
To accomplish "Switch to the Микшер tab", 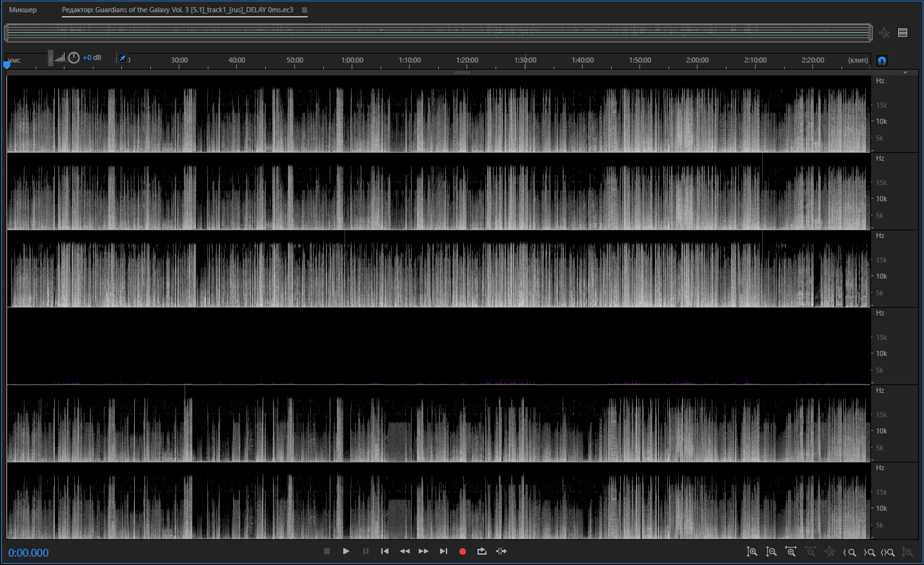I will pos(23,10).
